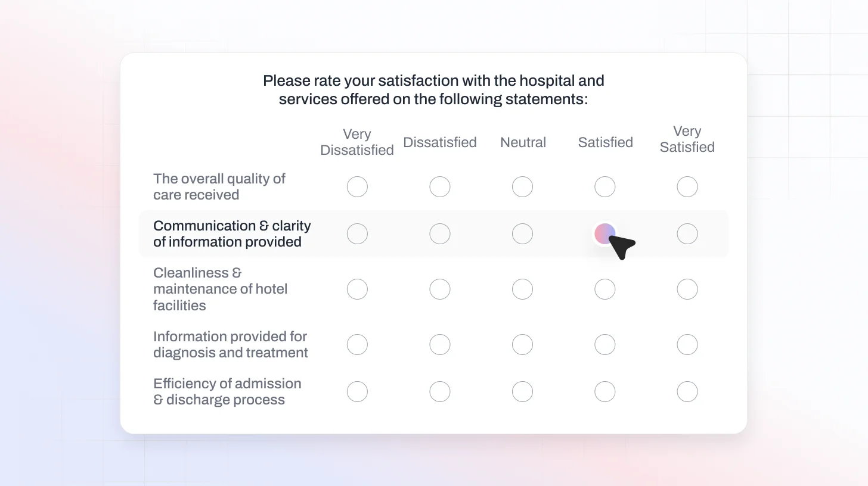Choose Satisfied for overall quality of care
Screen dimensions: 868x486
coord(604,187)
